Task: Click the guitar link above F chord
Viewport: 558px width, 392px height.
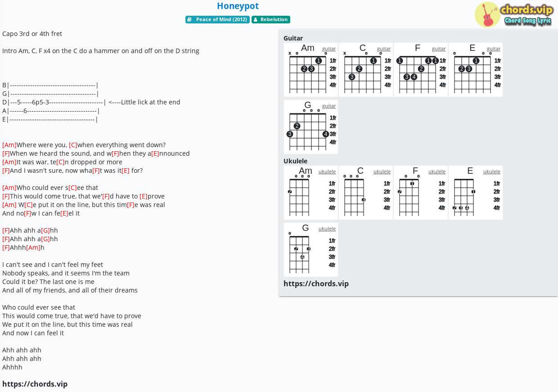Action: tap(439, 49)
